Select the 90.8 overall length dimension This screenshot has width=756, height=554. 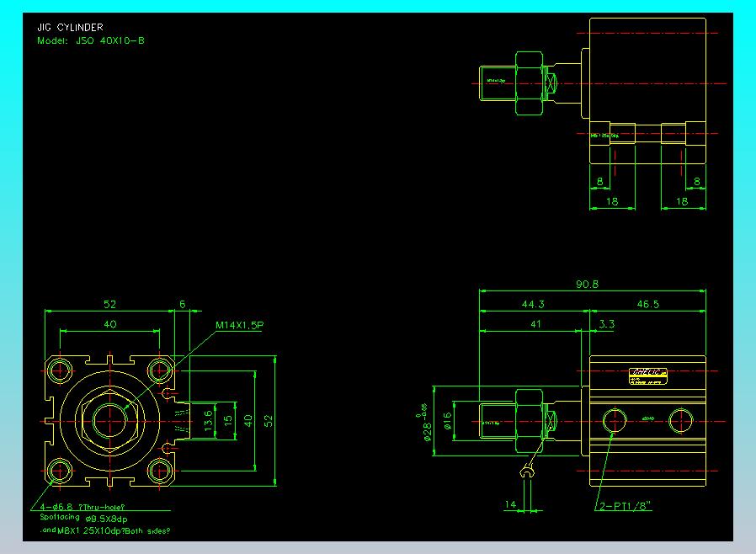coord(588,284)
